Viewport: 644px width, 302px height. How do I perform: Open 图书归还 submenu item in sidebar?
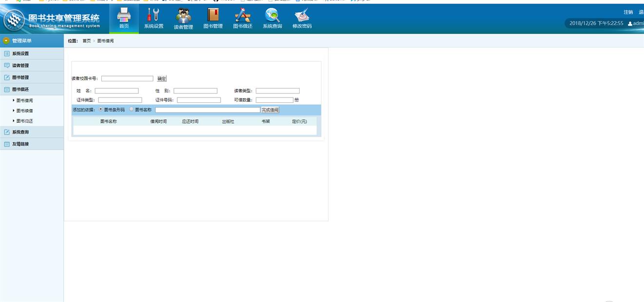click(24, 121)
